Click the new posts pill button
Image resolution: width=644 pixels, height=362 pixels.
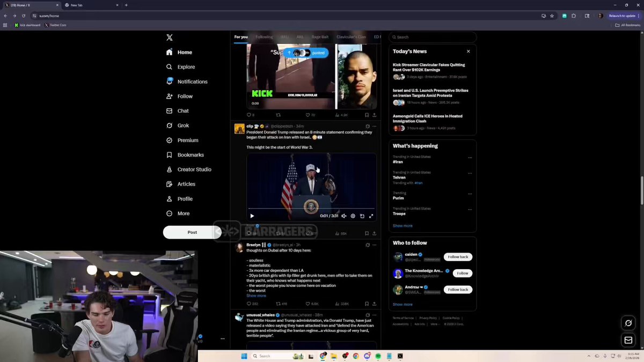tap(306, 53)
